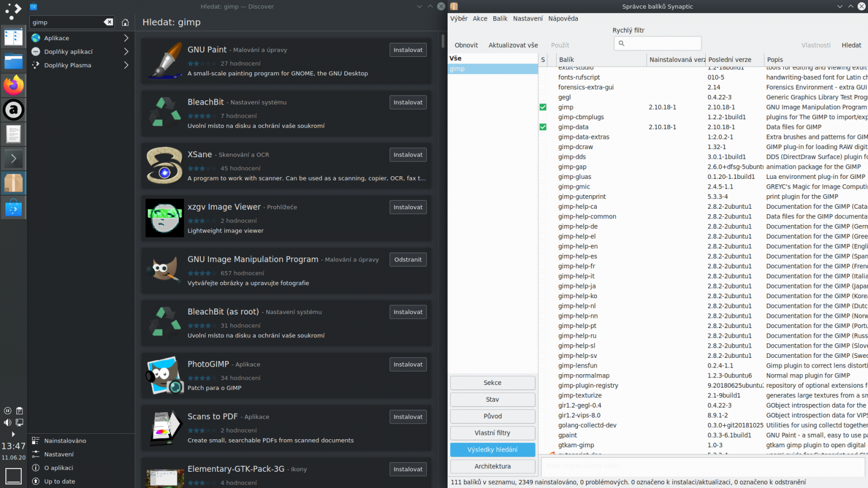Open the Balík menu in Synaptic
The image size is (868, 488).
(x=500, y=18)
